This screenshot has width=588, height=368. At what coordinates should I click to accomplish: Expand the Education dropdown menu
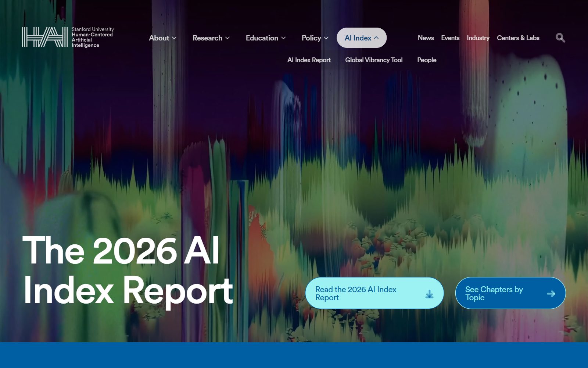(266, 38)
